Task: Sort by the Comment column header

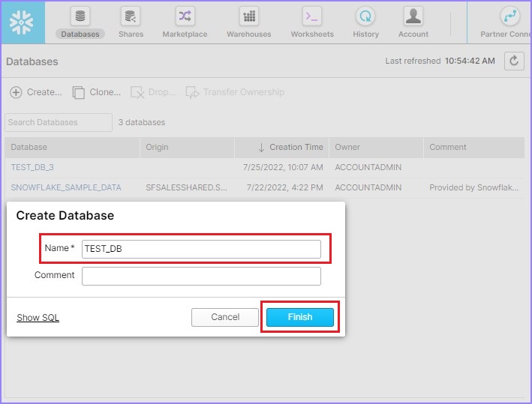Action: pyautogui.click(x=474, y=148)
